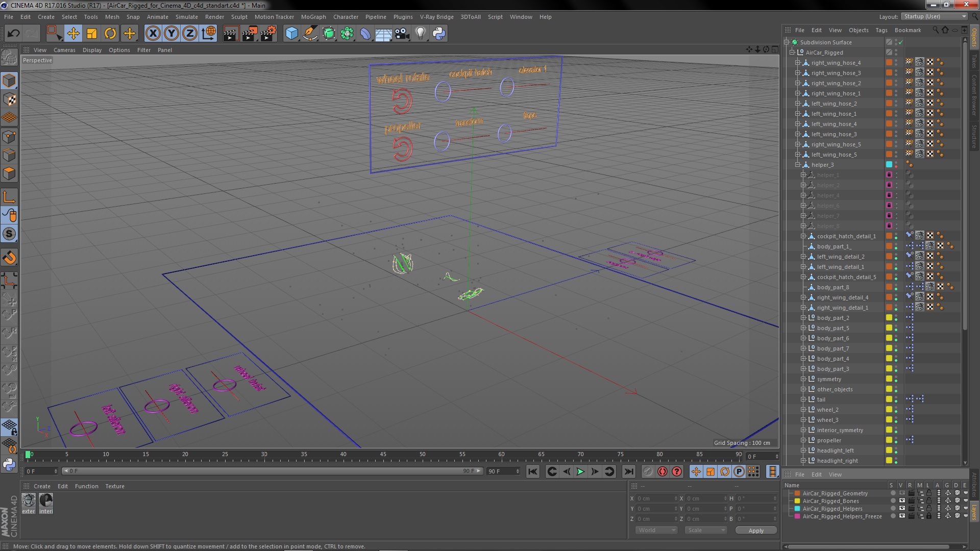This screenshot has width=980, height=551.
Task: Open the deformer (Bend) icon
Action: pos(365,34)
